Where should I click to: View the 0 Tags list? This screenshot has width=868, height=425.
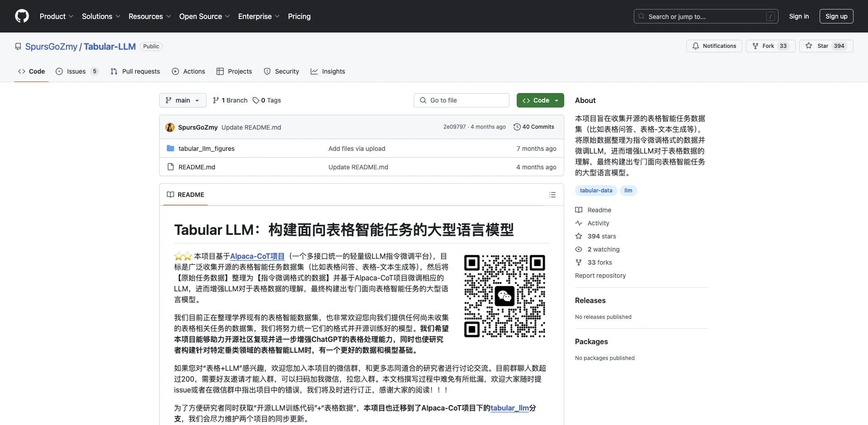pyautogui.click(x=267, y=100)
